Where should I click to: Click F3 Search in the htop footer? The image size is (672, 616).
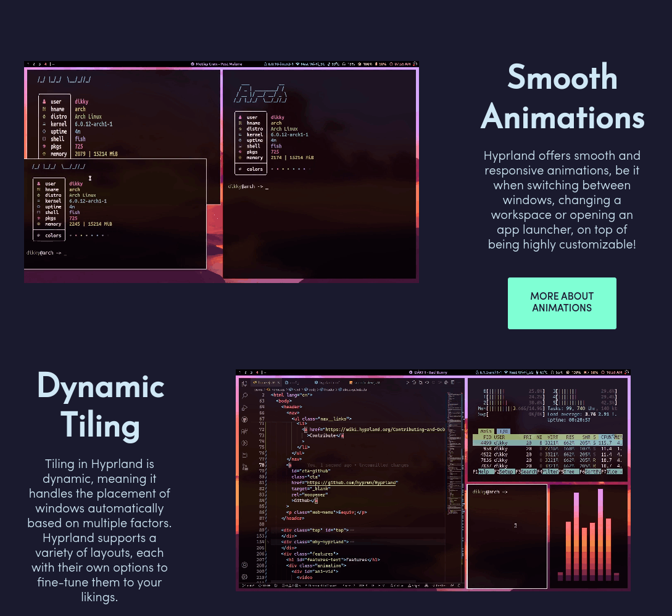point(526,472)
